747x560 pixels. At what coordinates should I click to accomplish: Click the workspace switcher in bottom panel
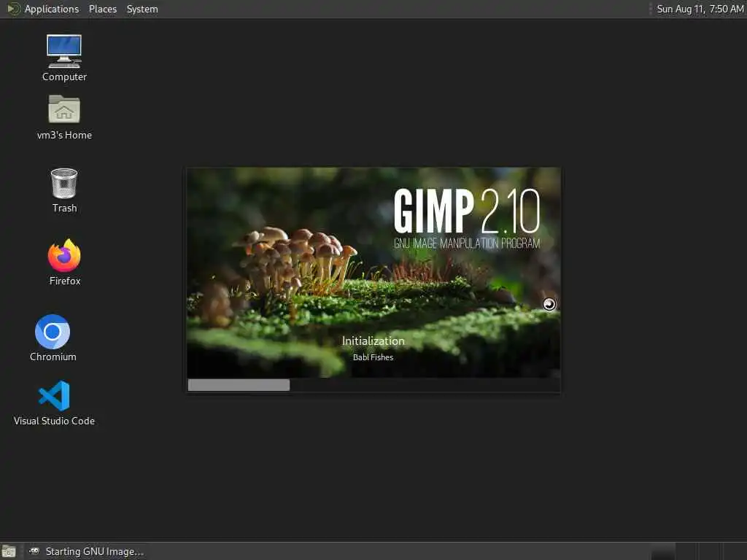click(698, 551)
